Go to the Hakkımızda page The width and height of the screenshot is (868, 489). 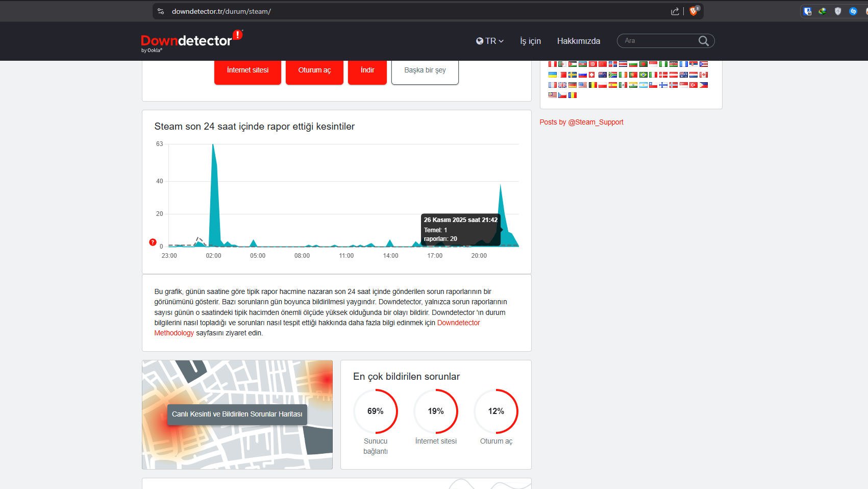pos(579,41)
